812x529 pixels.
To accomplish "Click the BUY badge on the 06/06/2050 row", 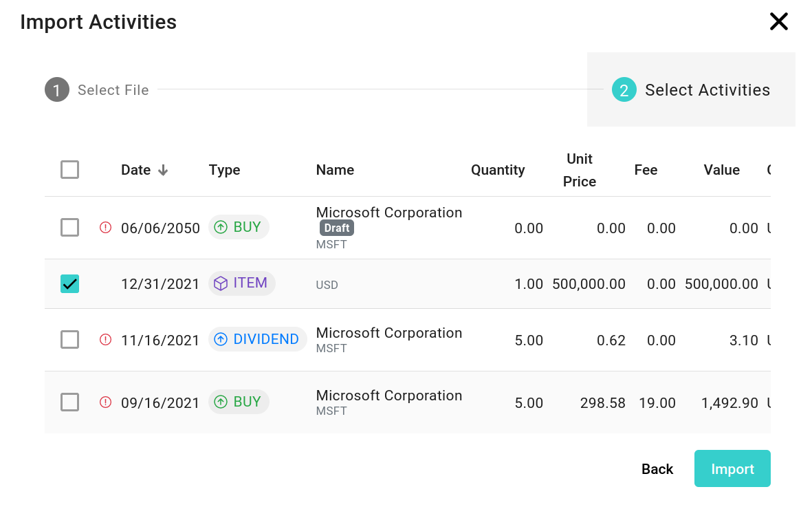I will click(x=239, y=226).
